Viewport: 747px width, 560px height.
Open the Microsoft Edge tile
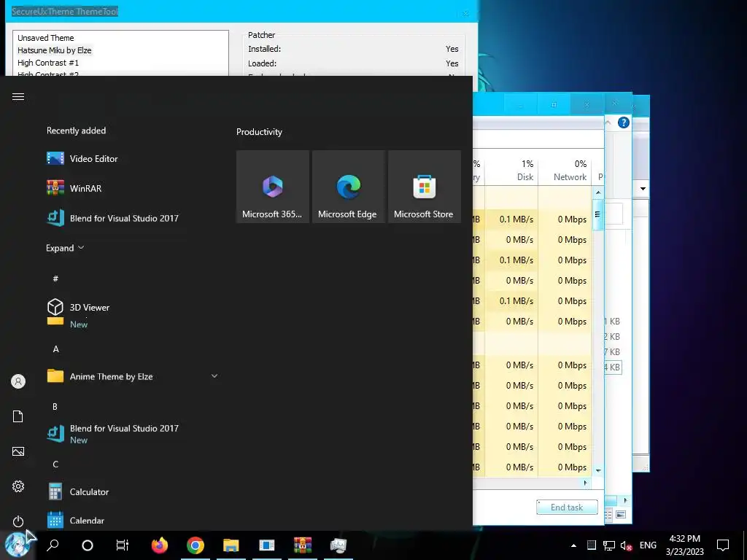click(348, 187)
